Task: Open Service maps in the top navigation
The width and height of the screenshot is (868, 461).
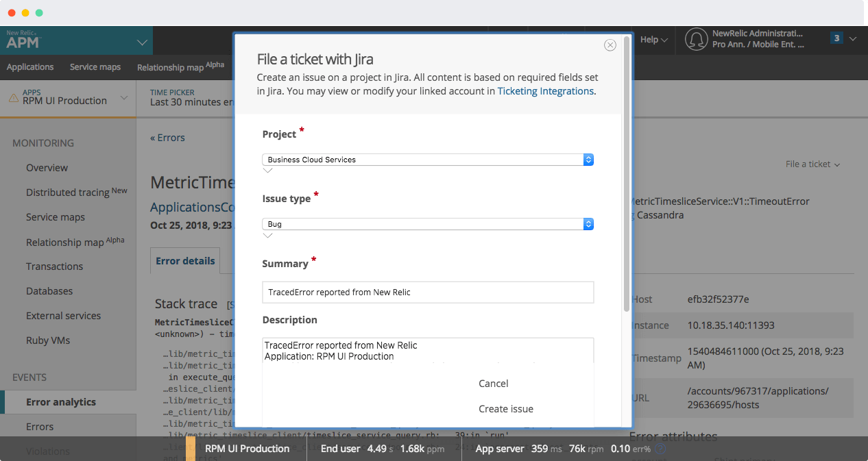Action: point(95,67)
